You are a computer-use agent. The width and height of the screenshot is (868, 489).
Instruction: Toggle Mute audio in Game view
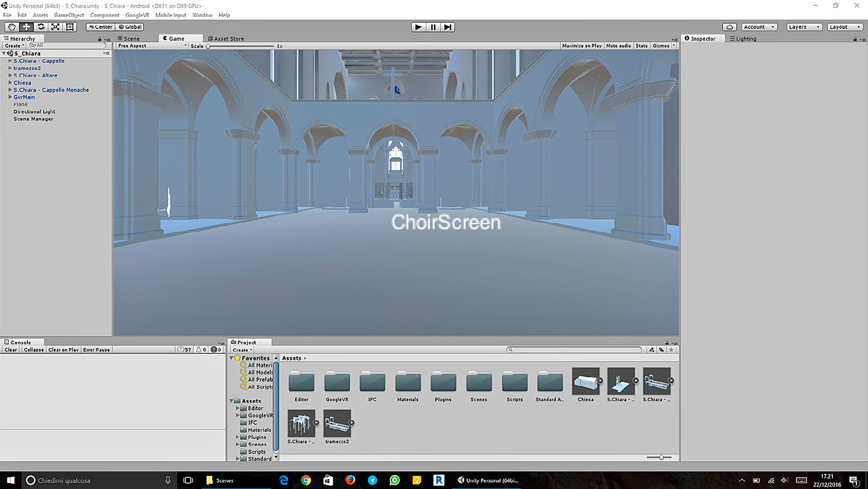(618, 45)
